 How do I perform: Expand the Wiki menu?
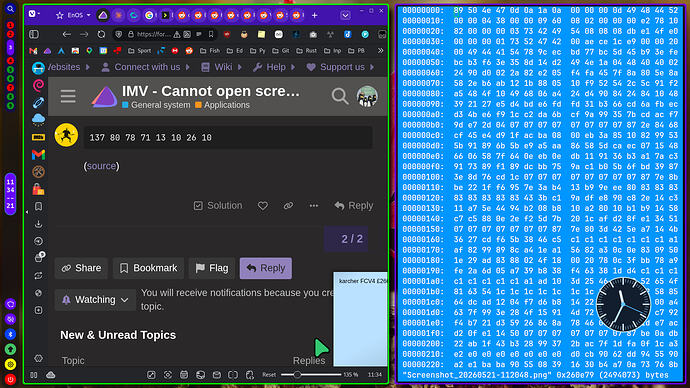[222, 67]
